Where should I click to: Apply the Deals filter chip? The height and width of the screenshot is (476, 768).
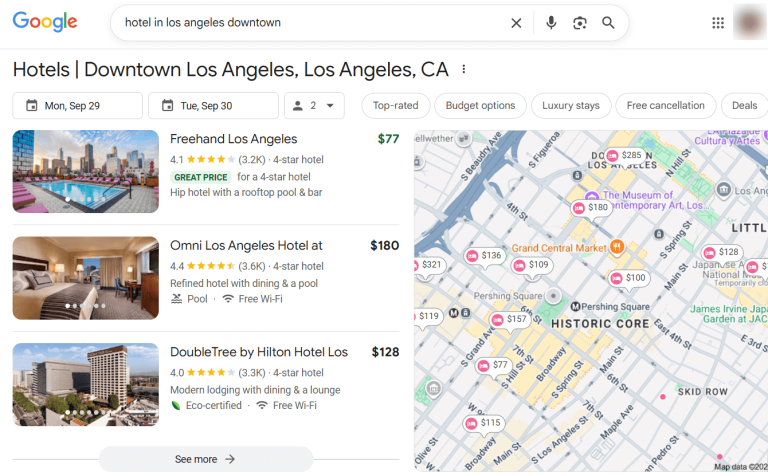(x=744, y=106)
